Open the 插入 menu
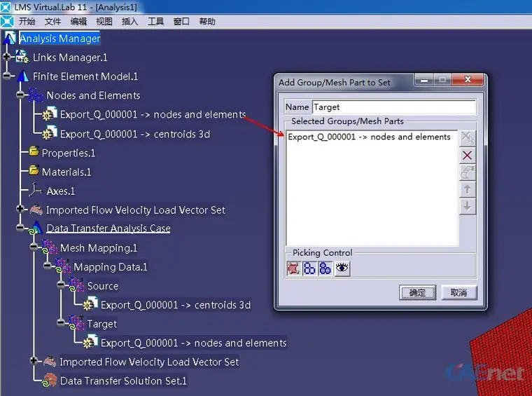Viewport: 532px width, 396px height. 130,22
